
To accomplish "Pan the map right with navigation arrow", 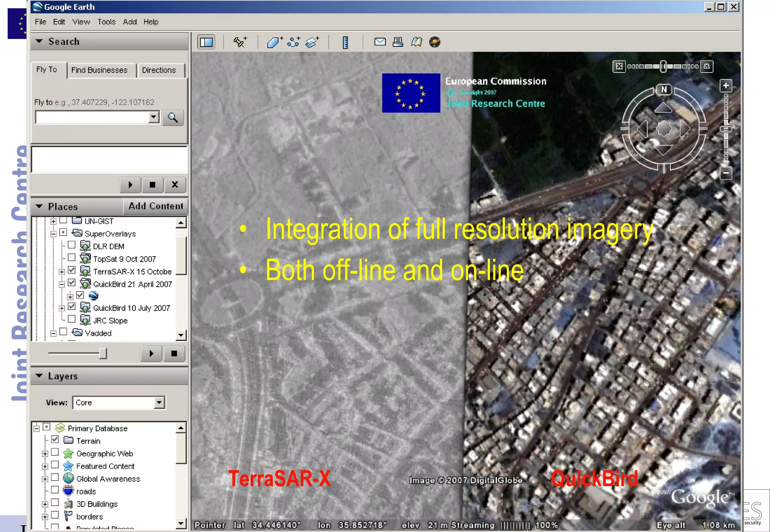I will pos(685,129).
